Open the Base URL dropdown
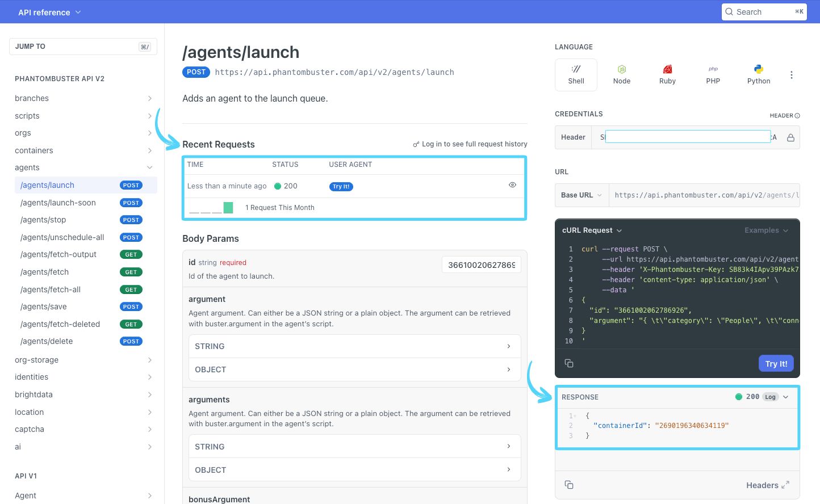The height and width of the screenshot is (504, 820). pyautogui.click(x=581, y=195)
